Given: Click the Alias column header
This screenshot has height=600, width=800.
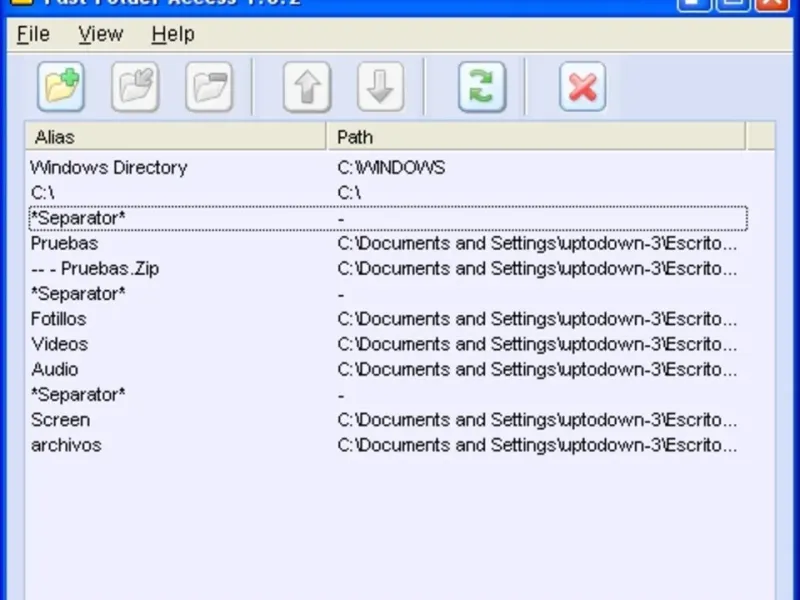Looking at the screenshot, I should point(176,137).
